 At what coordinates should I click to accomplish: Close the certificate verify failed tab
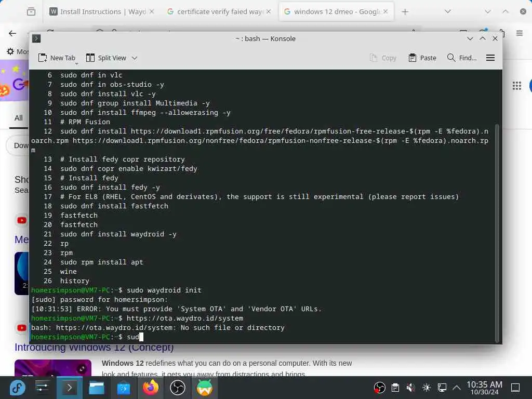269,11
